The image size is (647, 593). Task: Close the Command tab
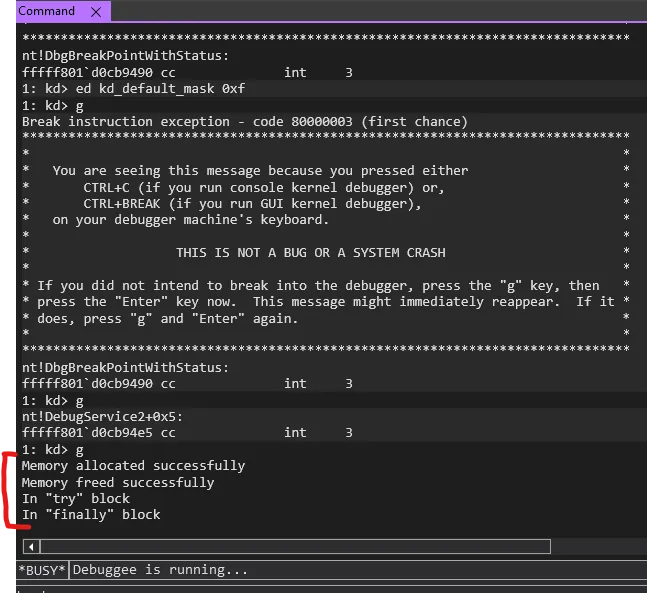coord(96,12)
